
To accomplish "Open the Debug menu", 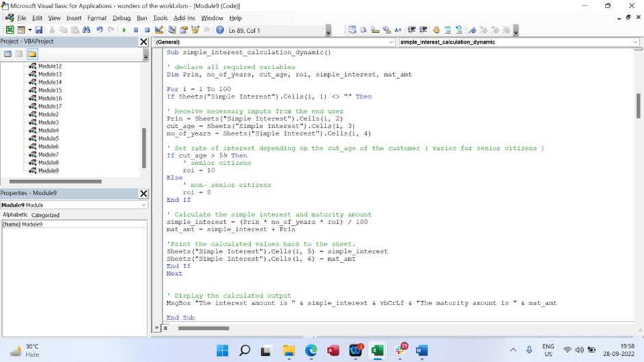I will pyautogui.click(x=121, y=18).
